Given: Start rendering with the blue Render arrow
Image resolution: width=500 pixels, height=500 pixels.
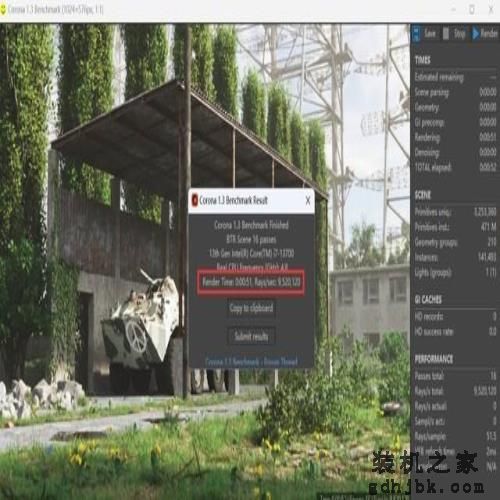Looking at the screenshot, I should point(476,34).
